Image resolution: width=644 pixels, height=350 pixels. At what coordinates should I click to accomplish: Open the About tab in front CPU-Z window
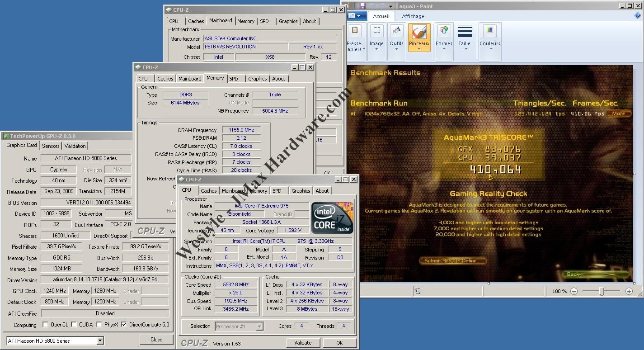tap(322, 191)
